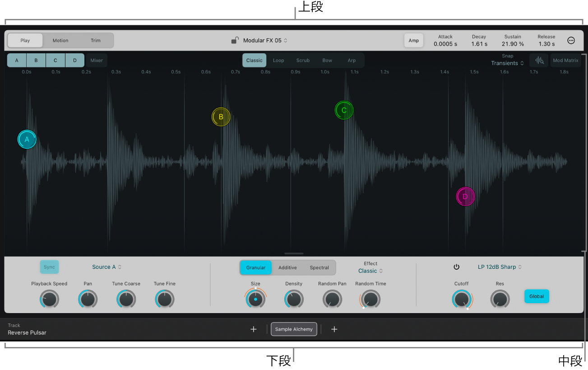Switch to the Motion tab
The width and height of the screenshot is (588, 370).
point(60,40)
